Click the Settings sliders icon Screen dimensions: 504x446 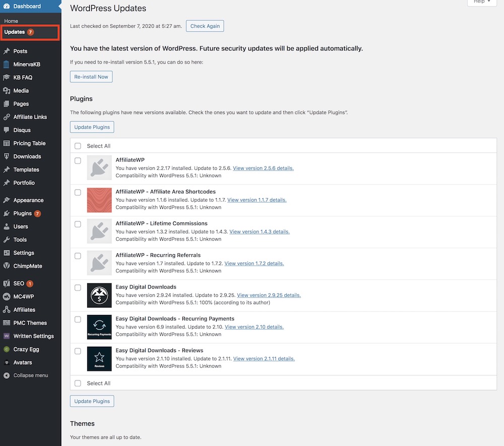point(7,253)
